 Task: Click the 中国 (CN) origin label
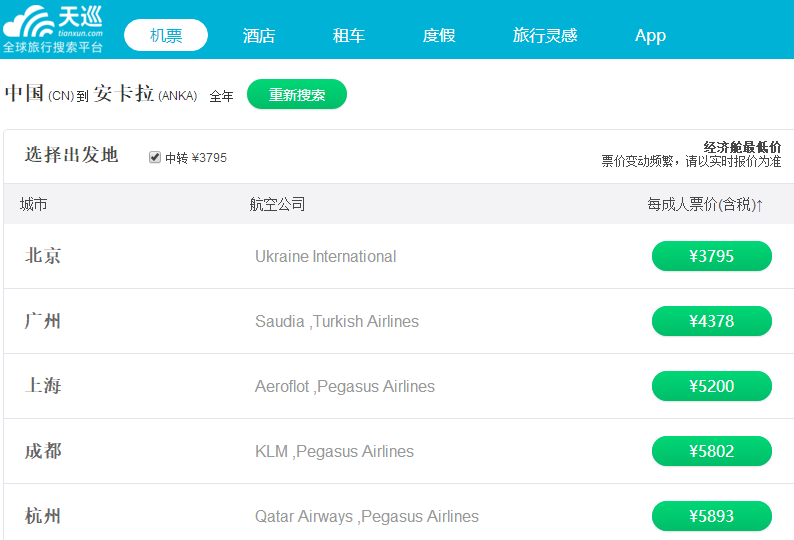[x=39, y=94]
